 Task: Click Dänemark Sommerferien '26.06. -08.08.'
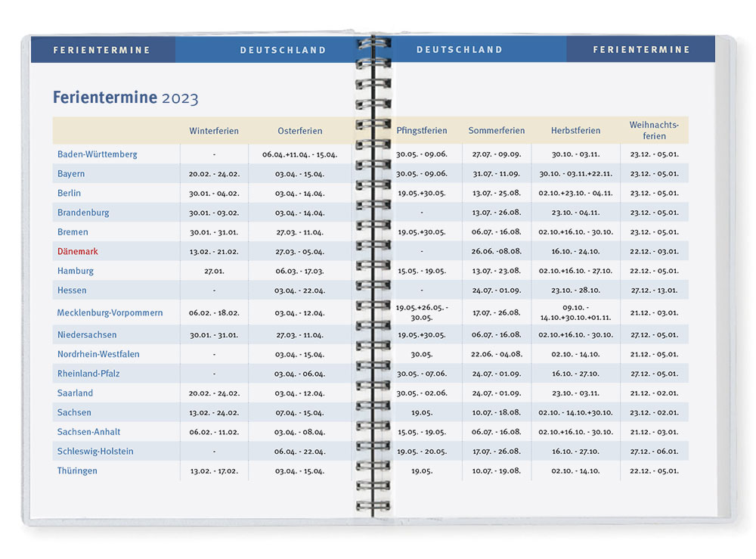(x=496, y=251)
